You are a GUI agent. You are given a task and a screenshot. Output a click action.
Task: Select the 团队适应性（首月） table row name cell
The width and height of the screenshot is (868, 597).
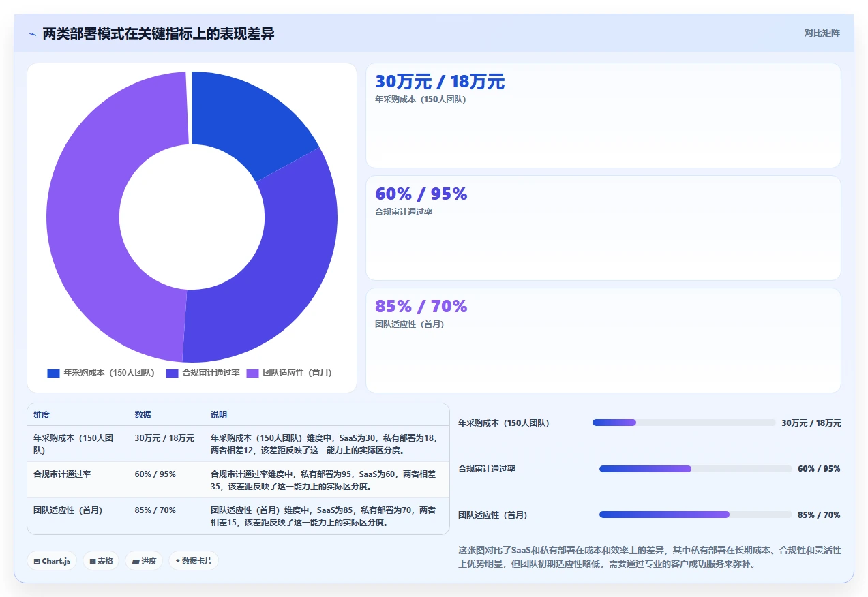pyautogui.click(x=78, y=516)
